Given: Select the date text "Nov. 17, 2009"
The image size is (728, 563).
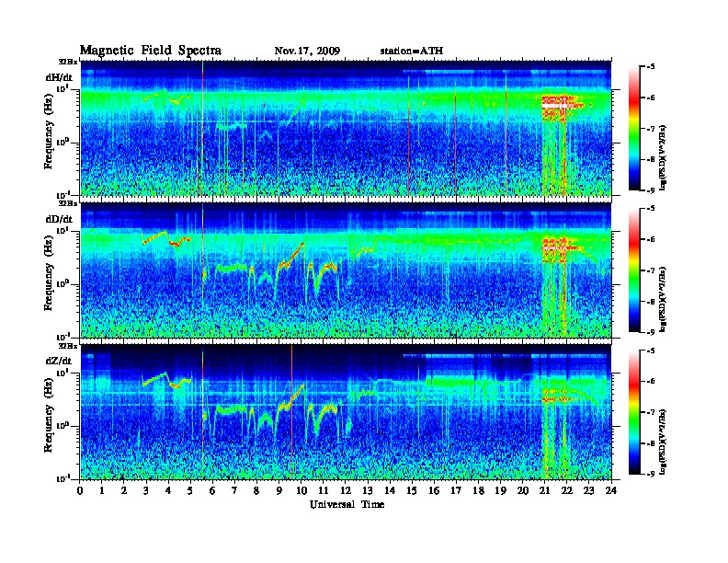Looking at the screenshot, I should tap(307, 52).
